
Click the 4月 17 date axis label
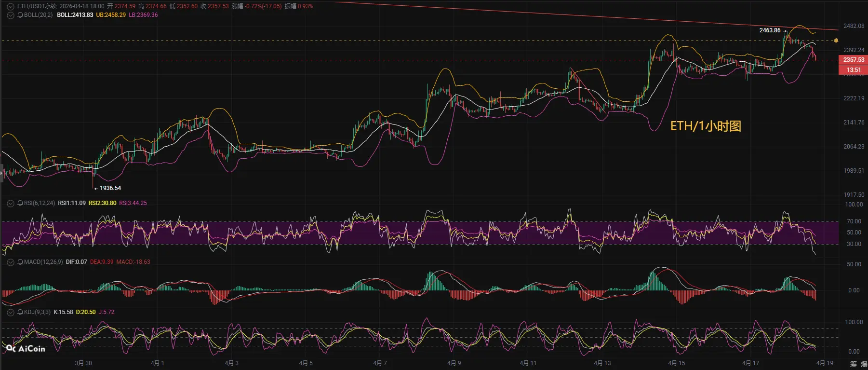pyautogui.click(x=750, y=363)
